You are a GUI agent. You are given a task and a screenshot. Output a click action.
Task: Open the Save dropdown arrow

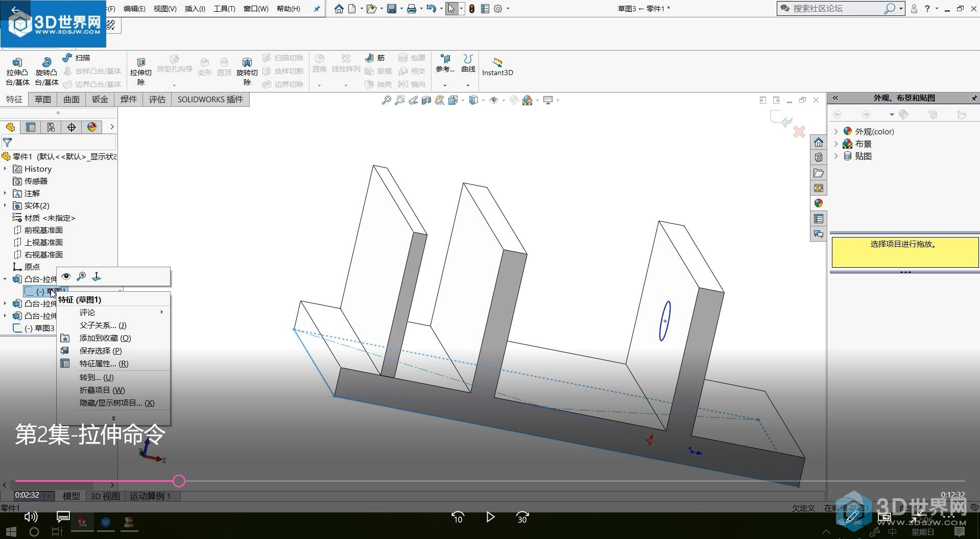[401, 9]
